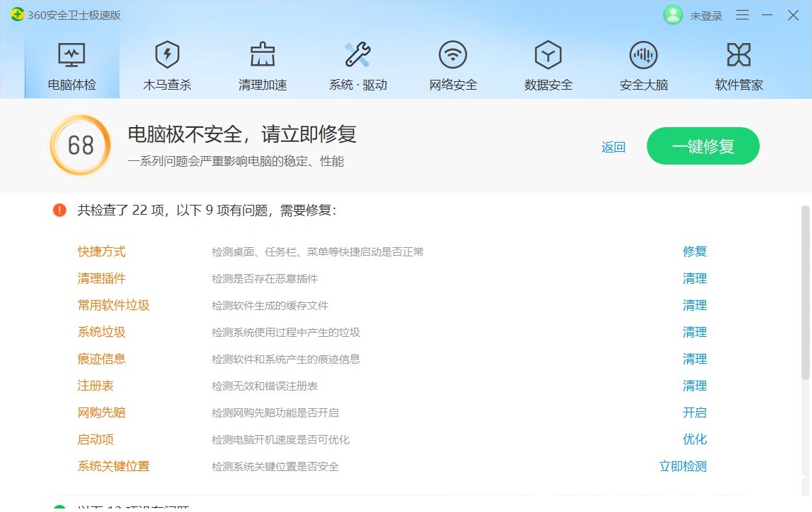812x512 pixels.
Task: Click the 数据安全 tab label
Action: [549, 85]
